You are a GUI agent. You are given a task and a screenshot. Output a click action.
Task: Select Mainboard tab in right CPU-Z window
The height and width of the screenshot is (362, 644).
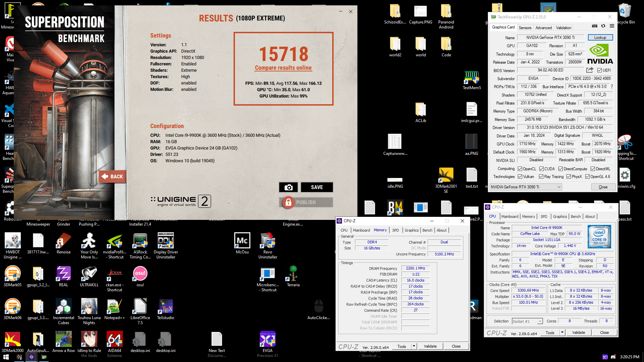pyautogui.click(x=509, y=217)
